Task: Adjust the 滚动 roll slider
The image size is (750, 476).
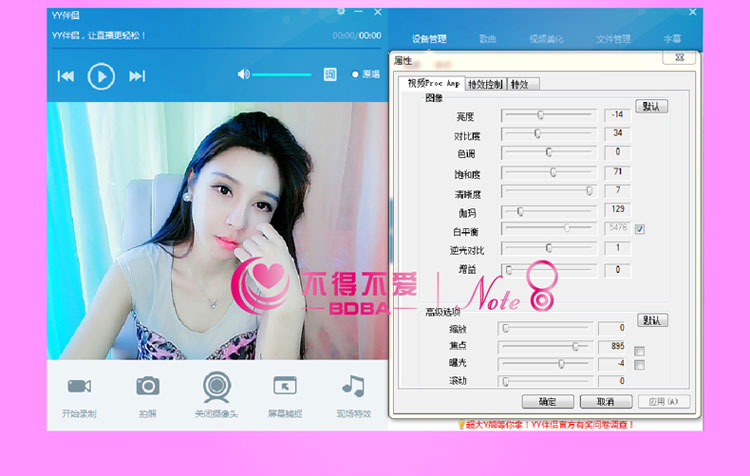Action: [545, 381]
